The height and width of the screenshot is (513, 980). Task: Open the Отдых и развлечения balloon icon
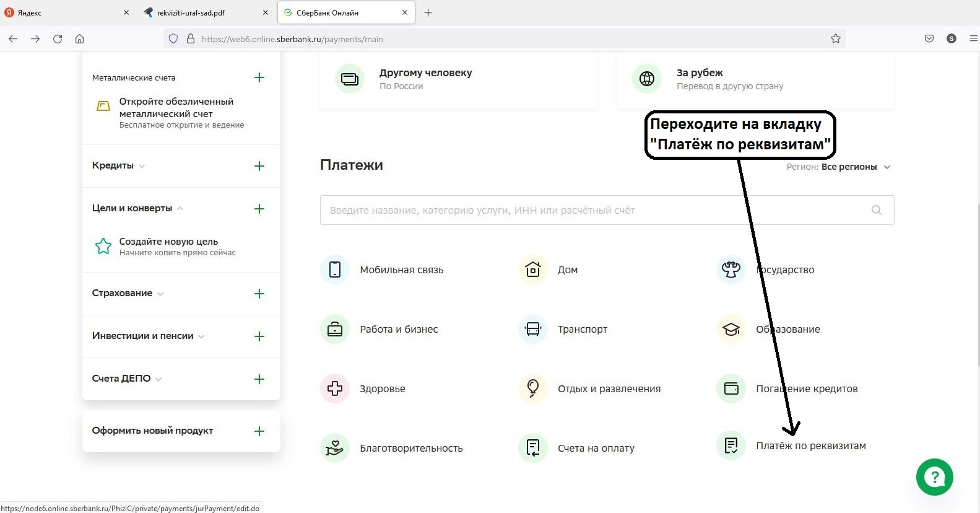pyautogui.click(x=533, y=388)
